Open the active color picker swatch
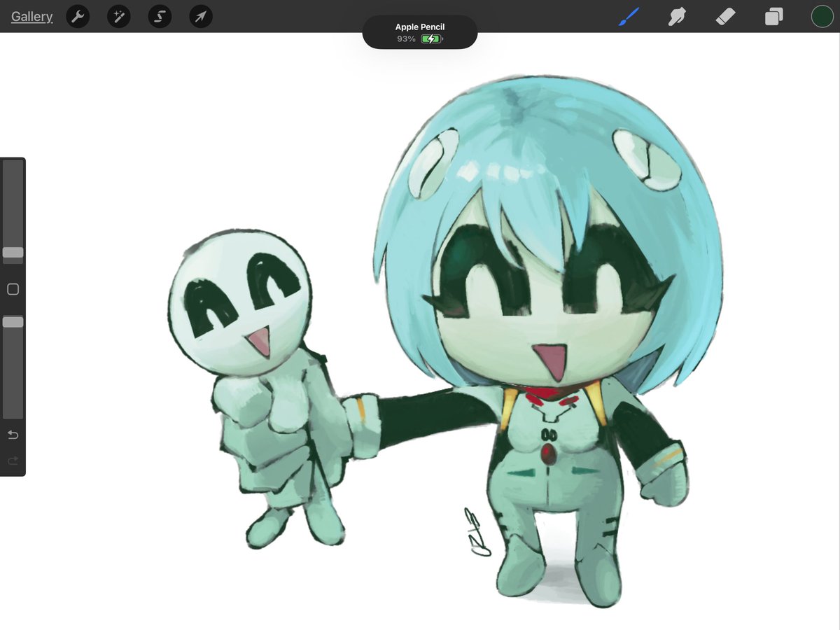Image resolution: width=840 pixels, height=630 pixels. [x=822, y=17]
